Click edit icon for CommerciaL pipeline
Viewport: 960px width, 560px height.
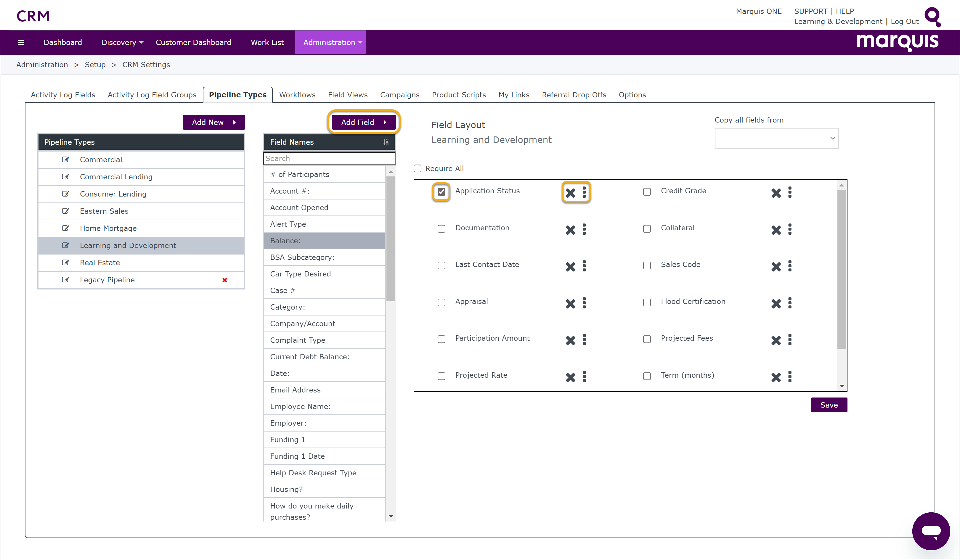pos(65,160)
